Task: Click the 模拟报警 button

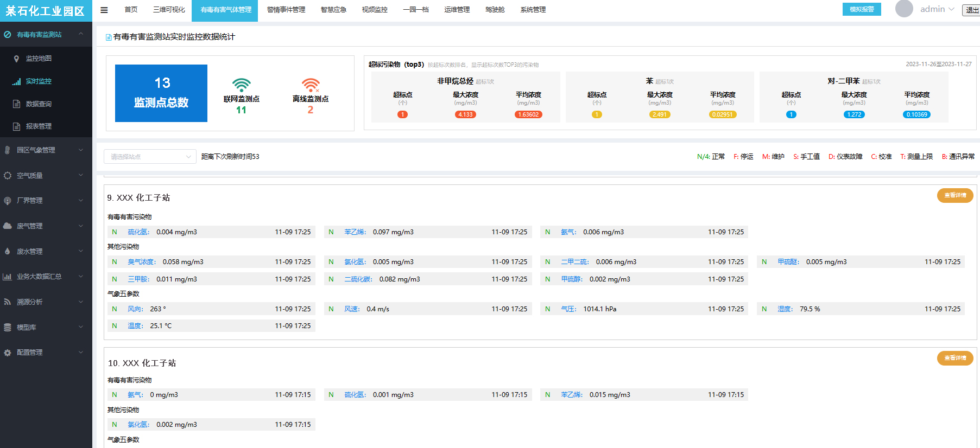Action: pyautogui.click(x=862, y=9)
